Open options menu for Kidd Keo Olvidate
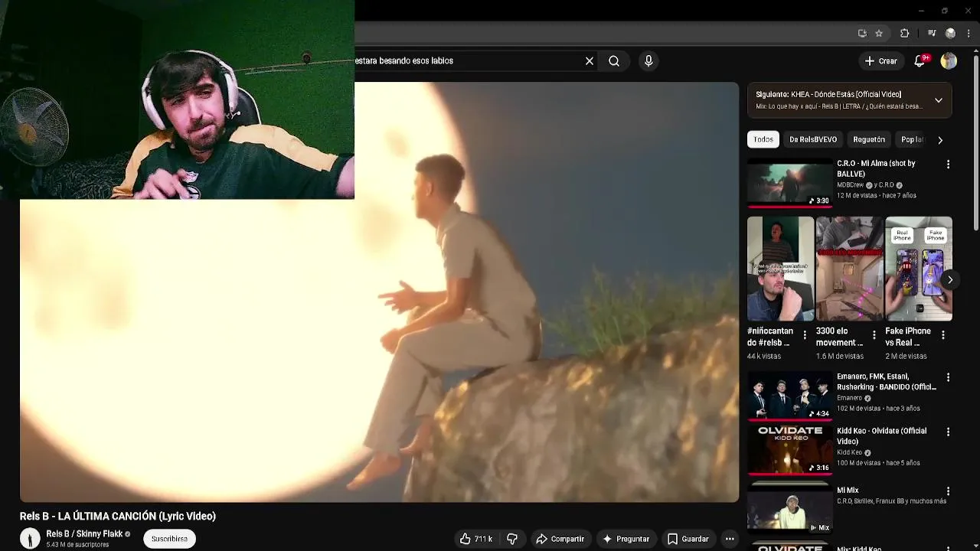 pyautogui.click(x=948, y=432)
